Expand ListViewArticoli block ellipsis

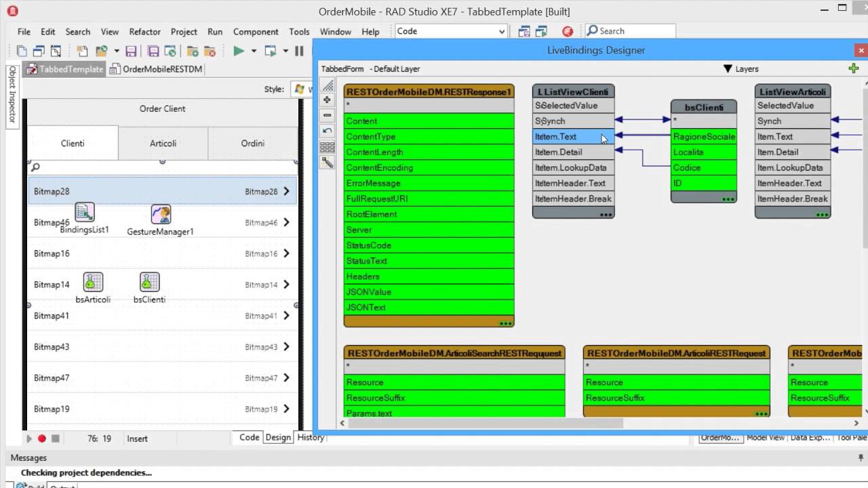(x=822, y=214)
